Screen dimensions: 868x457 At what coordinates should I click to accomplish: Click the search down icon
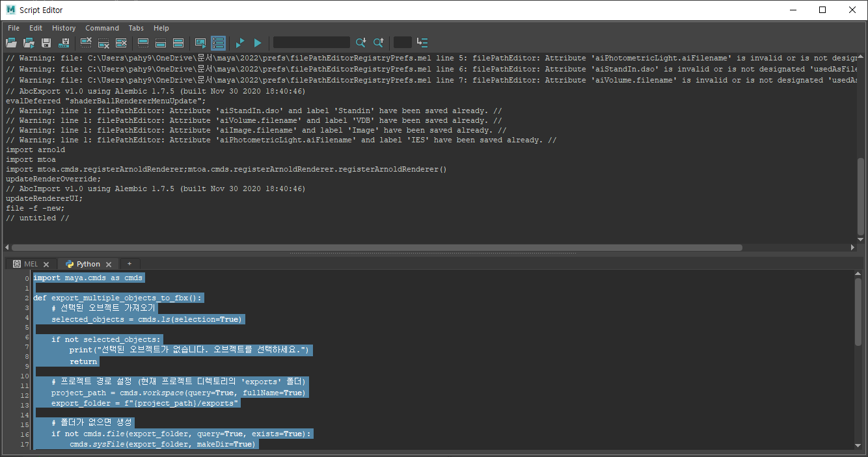coord(360,43)
